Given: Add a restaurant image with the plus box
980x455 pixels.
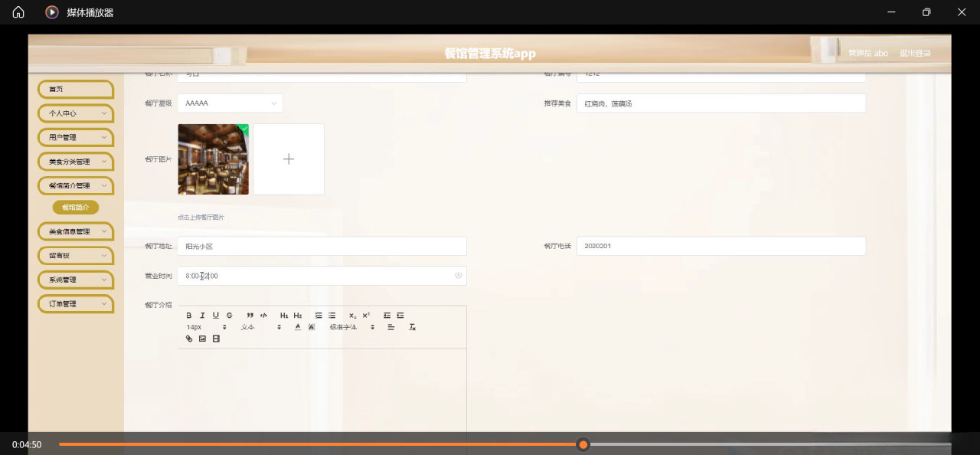Looking at the screenshot, I should coord(289,159).
